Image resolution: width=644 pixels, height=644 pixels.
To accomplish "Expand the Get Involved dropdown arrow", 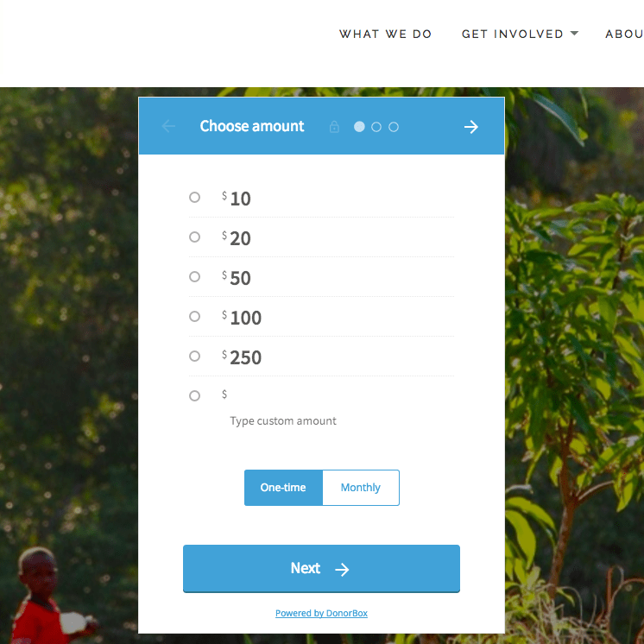I will coord(574,34).
